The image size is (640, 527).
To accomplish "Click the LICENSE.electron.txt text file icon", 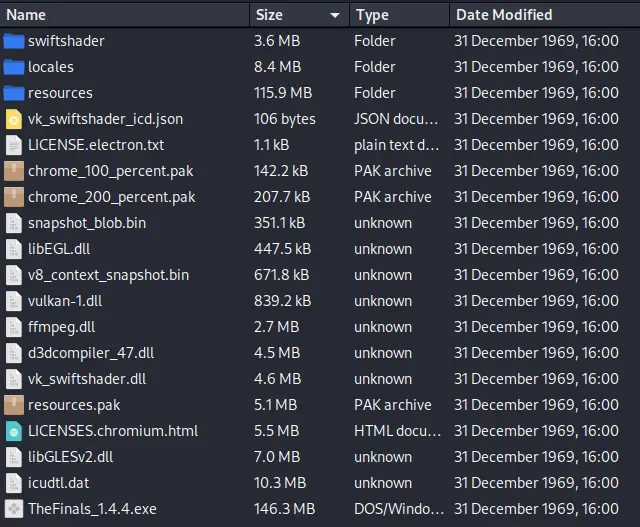I will pyautogui.click(x=13, y=145).
